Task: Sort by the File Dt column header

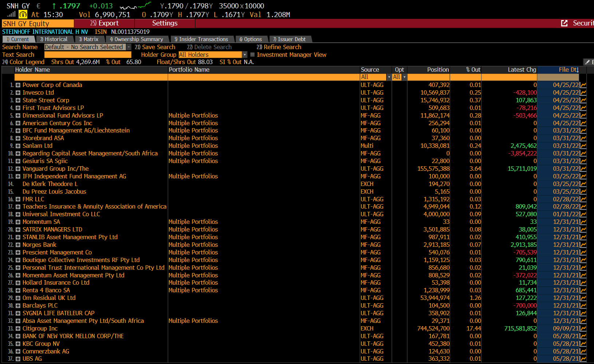Action: coord(558,70)
